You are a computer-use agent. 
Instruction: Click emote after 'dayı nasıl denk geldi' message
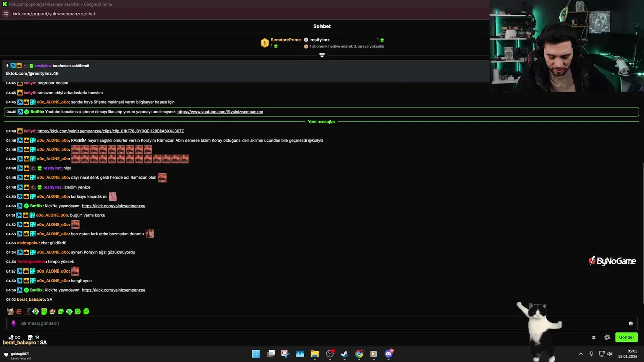[162, 177]
